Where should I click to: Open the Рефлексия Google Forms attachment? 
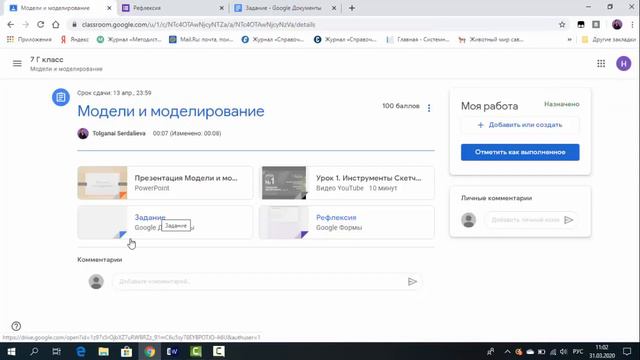tap(347, 222)
